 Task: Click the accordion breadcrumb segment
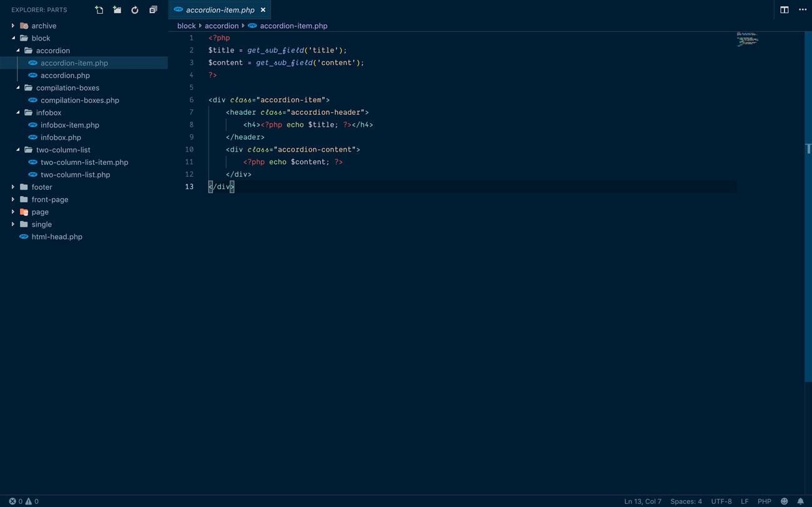[x=222, y=26]
